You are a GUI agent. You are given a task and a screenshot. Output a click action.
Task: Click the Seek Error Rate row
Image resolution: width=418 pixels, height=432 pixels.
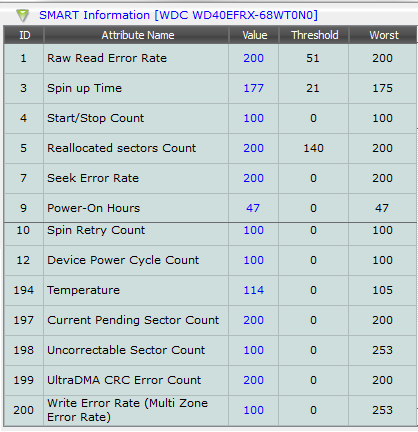[x=210, y=178]
